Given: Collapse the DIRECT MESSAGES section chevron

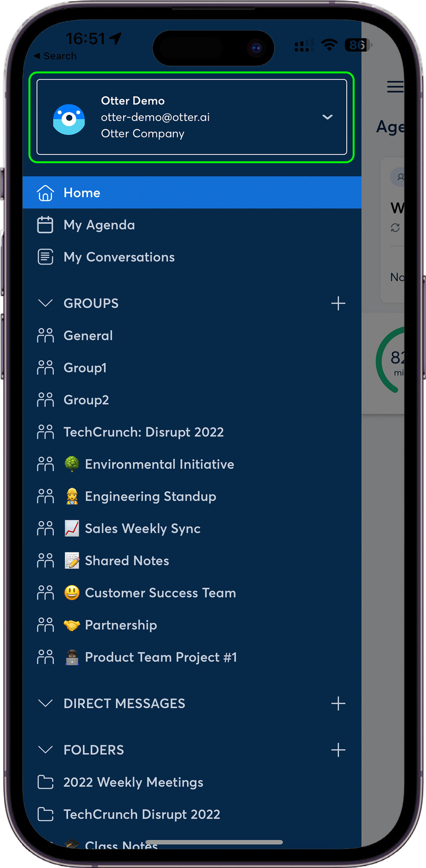Looking at the screenshot, I should pyautogui.click(x=46, y=703).
